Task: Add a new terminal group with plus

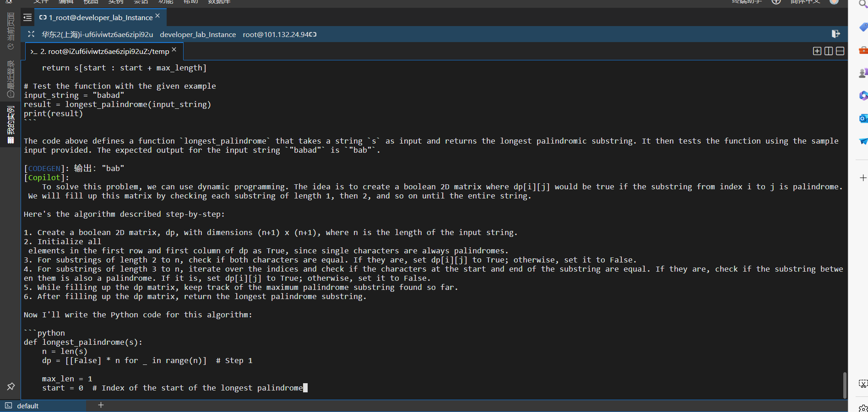Action: [x=101, y=405]
